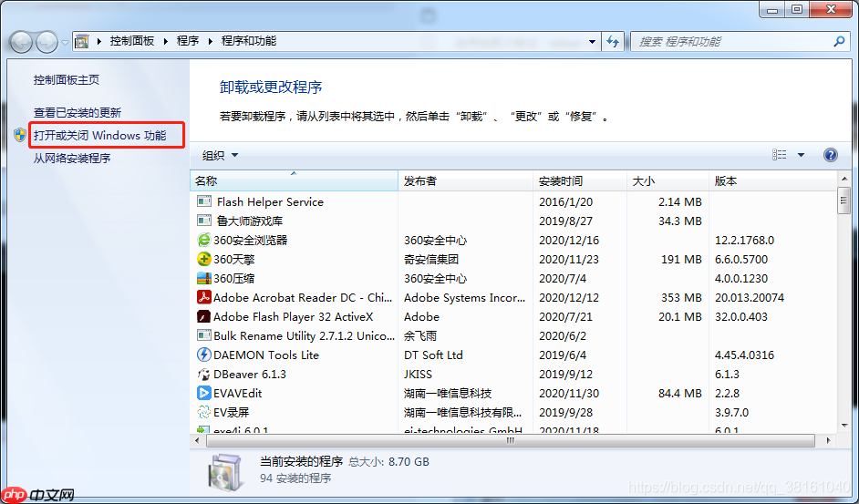Click the vertical scrollbar up arrow
The height and width of the screenshot is (504, 859).
coord(844,179)
